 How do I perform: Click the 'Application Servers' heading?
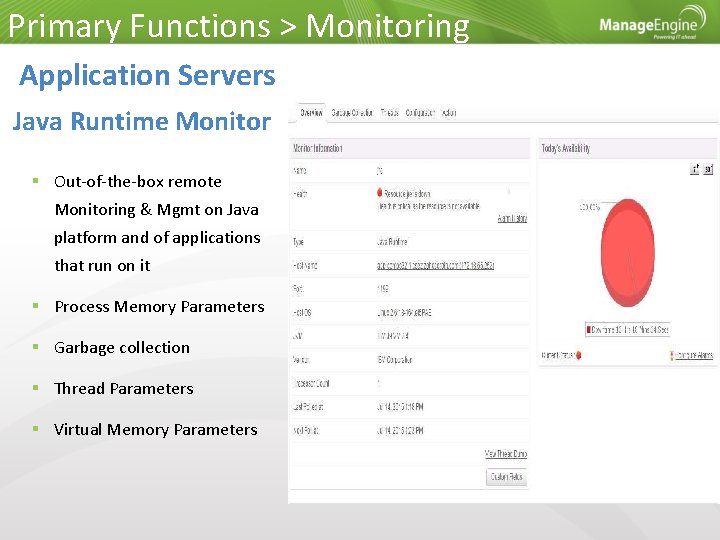[x=147, y=75]
